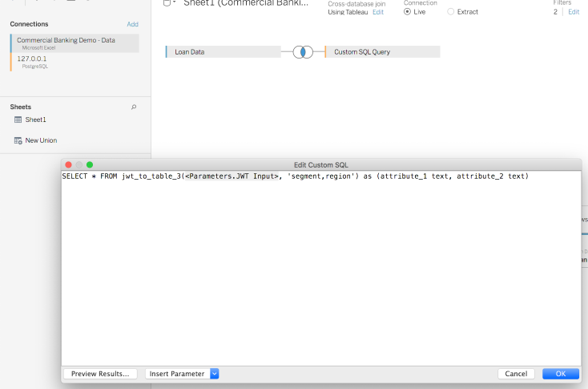Click the Insert Parameter button
588x389 pixels.
click(x=177, y=374)
